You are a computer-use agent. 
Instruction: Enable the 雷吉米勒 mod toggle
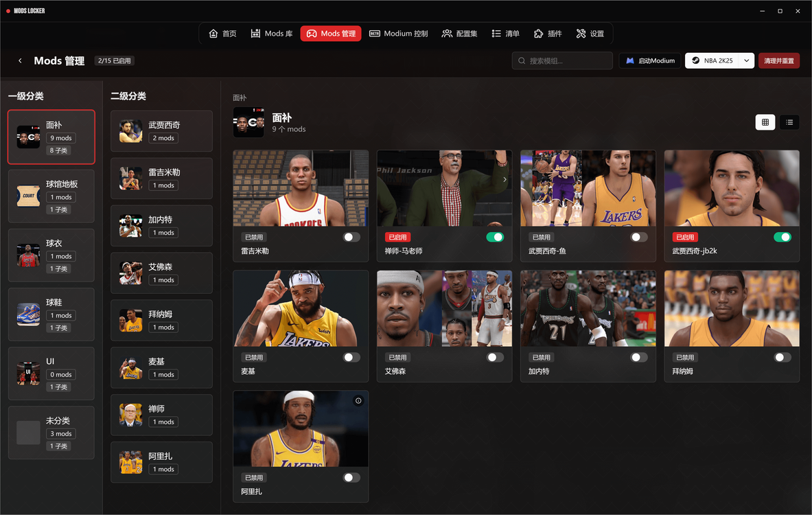[351, 237]
